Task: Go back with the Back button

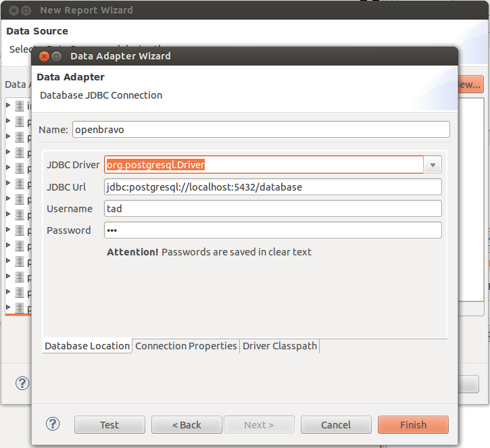Action: 187,424
